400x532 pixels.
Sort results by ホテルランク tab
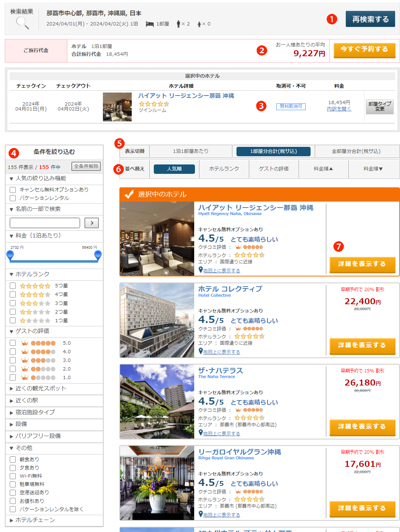224,169
